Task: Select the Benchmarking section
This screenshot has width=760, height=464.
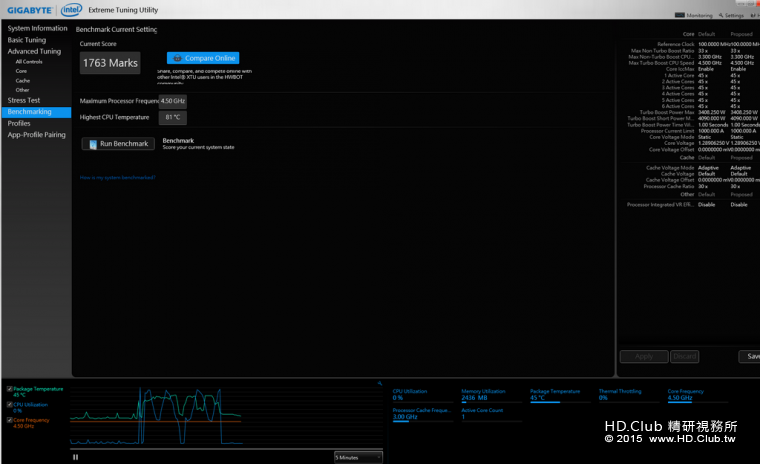Action: point(36,112)
